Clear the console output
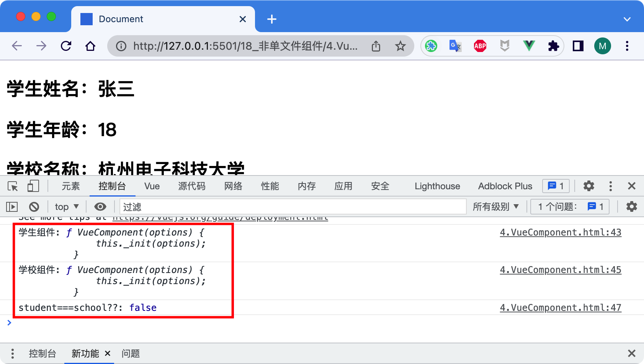644x364 pixels. click(x=34, y=207)
